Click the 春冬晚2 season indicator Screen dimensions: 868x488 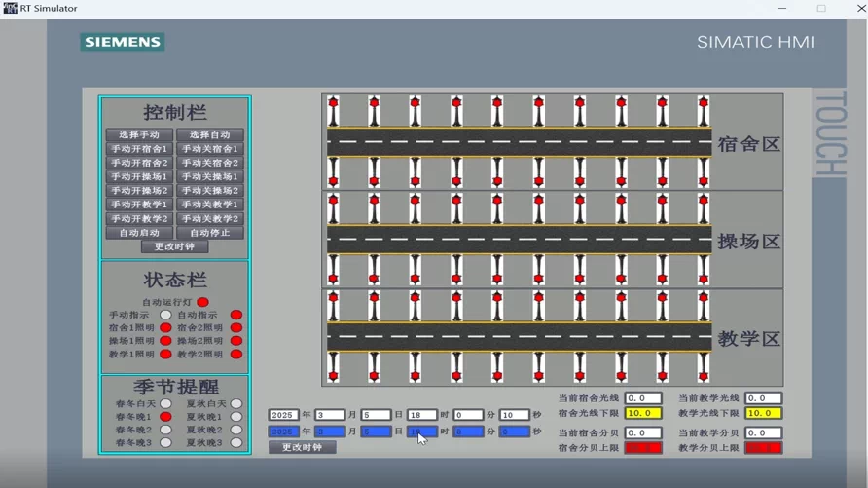coord(165,430)
